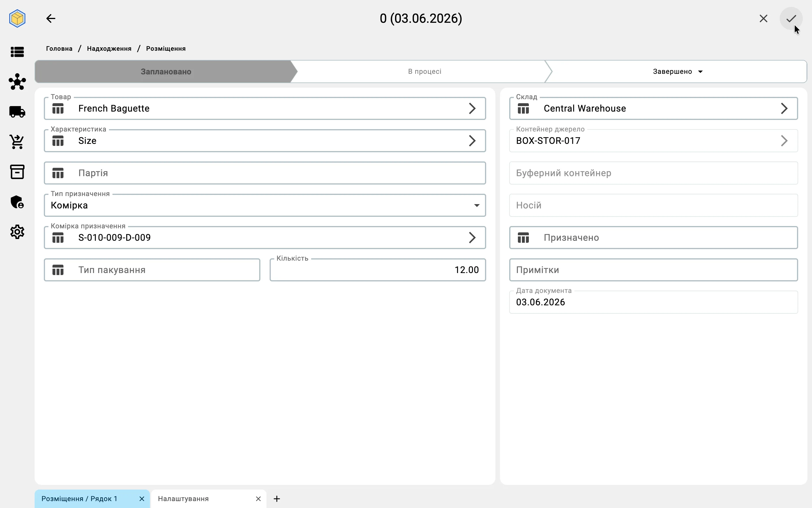Viewport: 812px width, 508px height.
Task: Open the list view sidebar icon
Action: [x=17, y=52]
